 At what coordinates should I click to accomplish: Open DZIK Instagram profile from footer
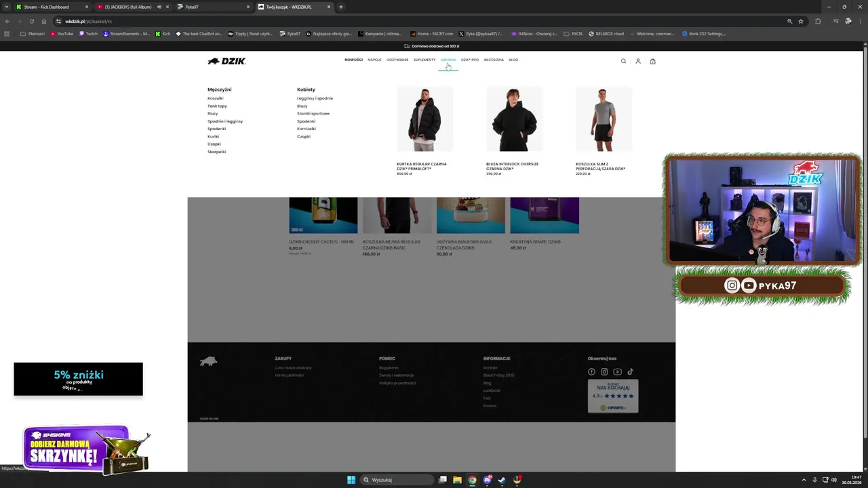[604, 371]
